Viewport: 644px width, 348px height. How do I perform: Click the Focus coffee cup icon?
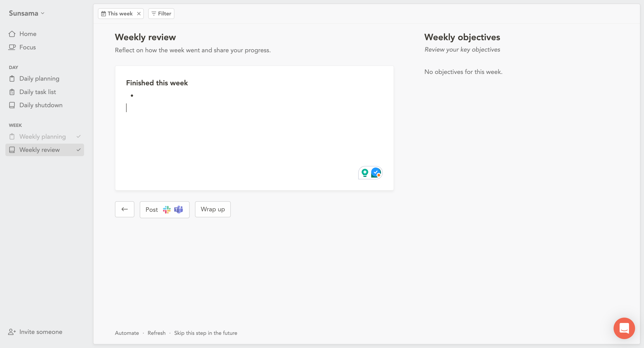[x=12, y=47]
